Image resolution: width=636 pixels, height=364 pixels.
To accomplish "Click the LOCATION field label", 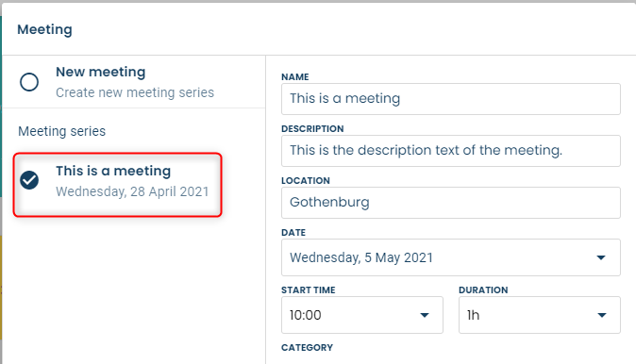I will coord(306,180).
